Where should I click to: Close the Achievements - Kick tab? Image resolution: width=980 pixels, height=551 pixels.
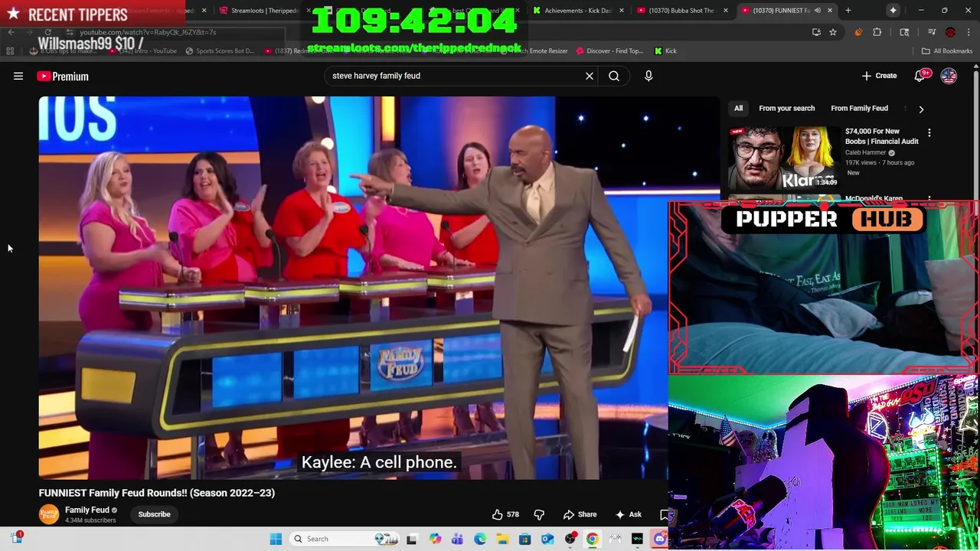pyautogui.click(x=621, y=11)
